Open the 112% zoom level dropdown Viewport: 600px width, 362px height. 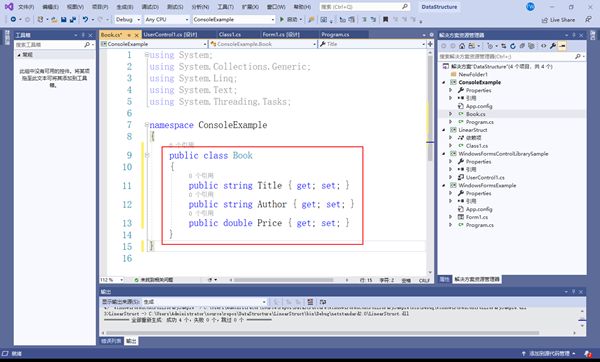click(111, 280)
